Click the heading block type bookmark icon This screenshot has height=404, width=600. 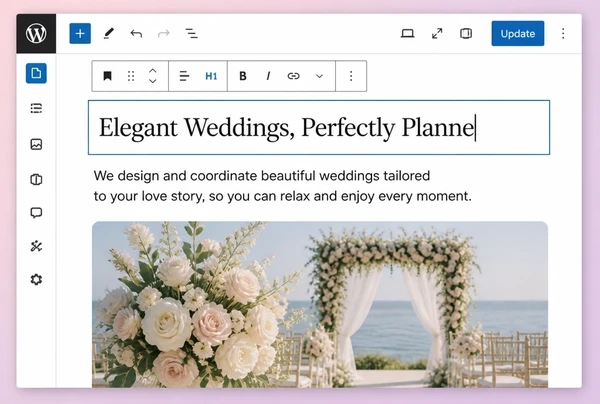(x=108, y=76)
